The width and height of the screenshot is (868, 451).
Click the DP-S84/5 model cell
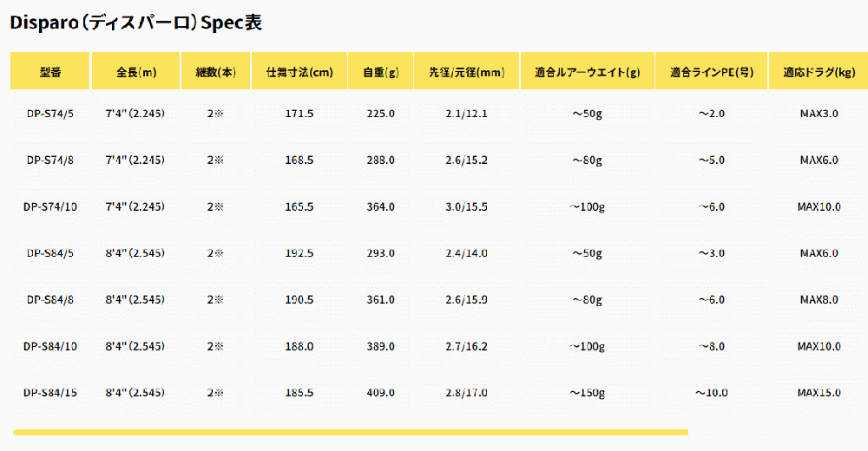pyautogui.click(x=50, y=253)
